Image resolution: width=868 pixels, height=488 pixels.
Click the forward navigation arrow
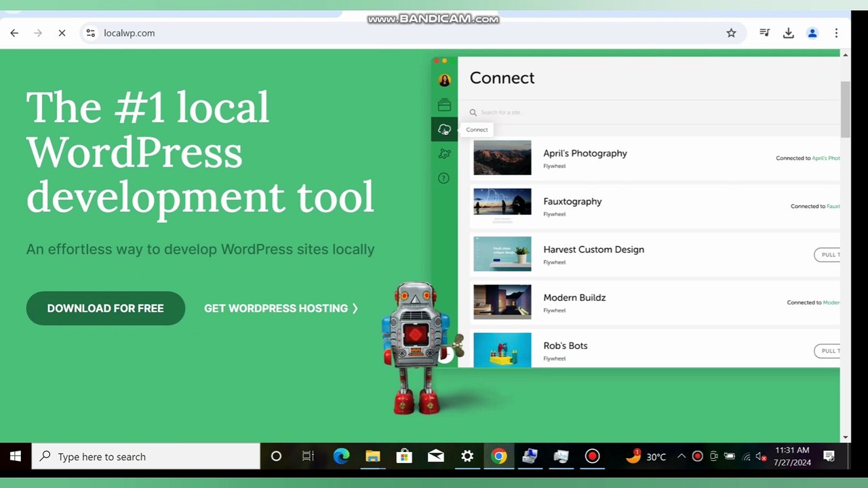click(38, 33)
